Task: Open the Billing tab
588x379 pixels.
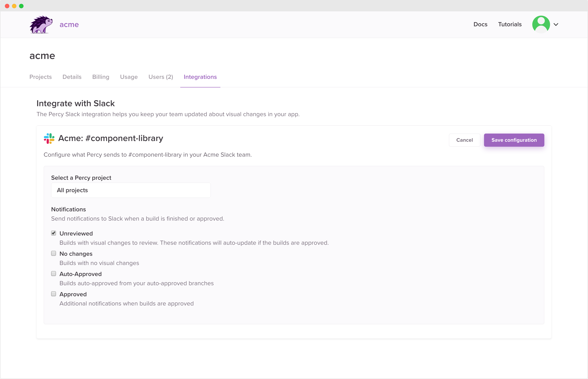Action: click(x=101, y=77)
